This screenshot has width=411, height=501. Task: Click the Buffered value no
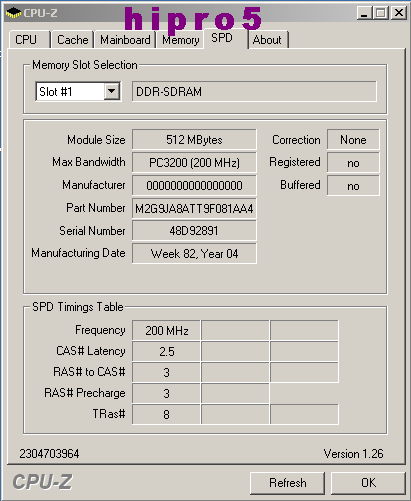[x=353, y=186]
